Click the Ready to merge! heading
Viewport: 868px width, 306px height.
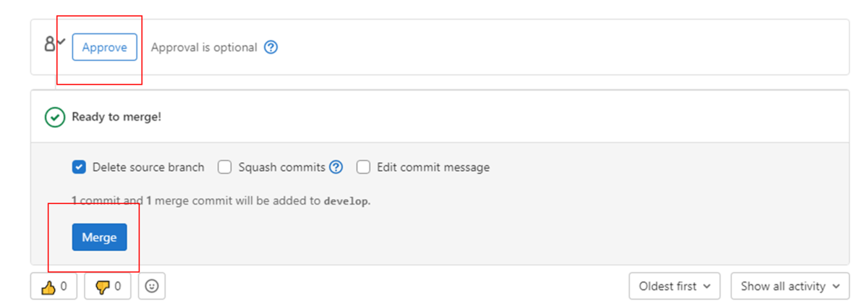[x=116, y=117]
